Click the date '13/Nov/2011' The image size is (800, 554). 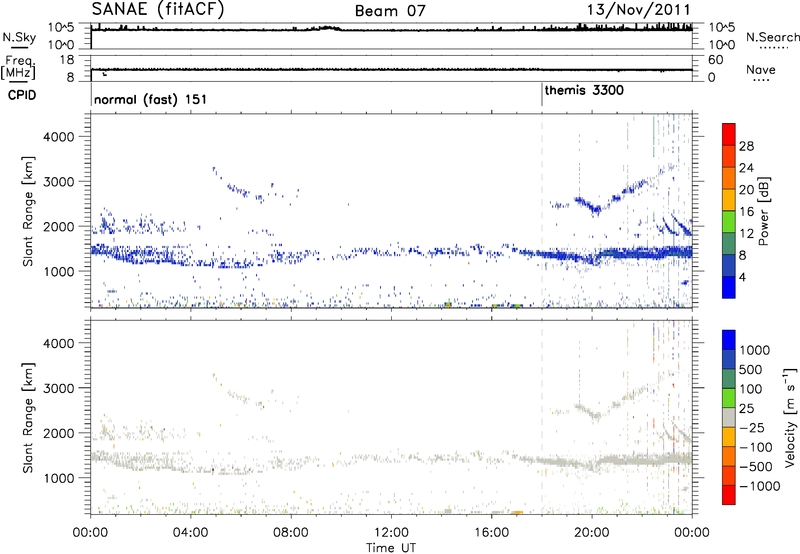(638, 9)
